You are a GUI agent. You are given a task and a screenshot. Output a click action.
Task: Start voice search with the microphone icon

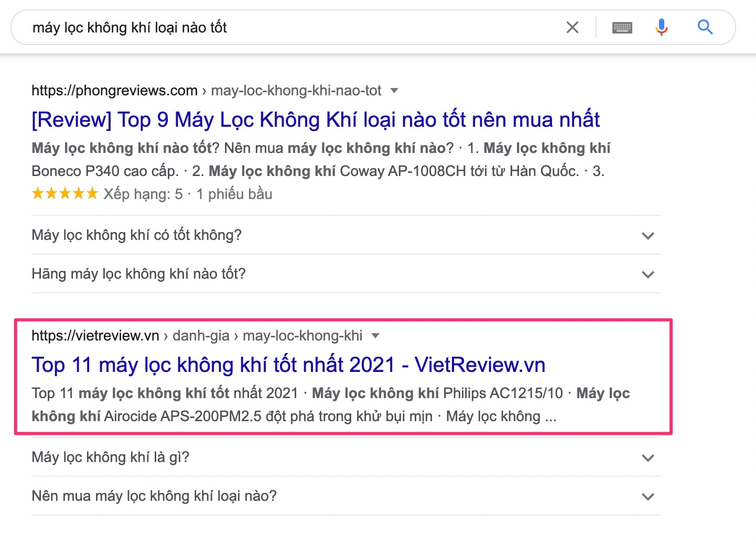click(x=662, y=27)
